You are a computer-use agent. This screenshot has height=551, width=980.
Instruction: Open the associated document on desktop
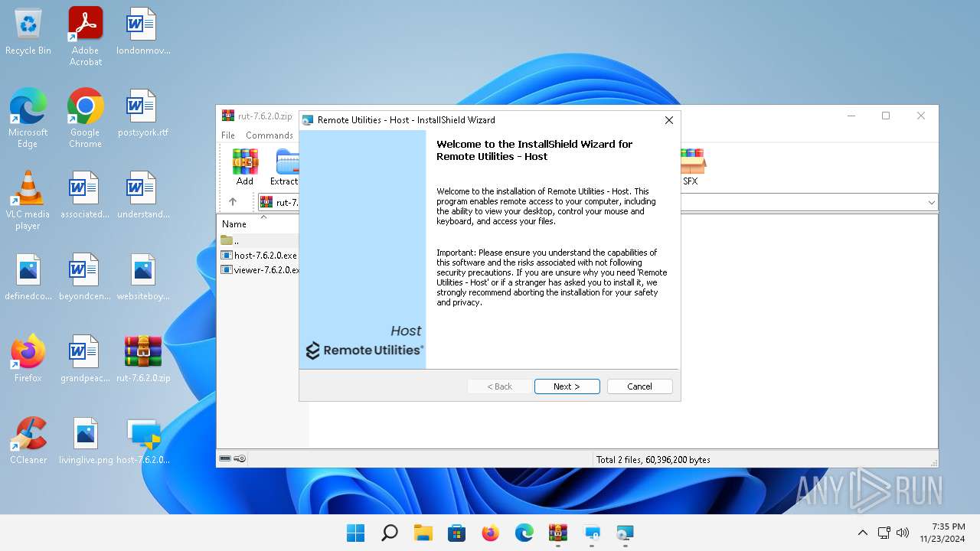tap(86, 196)
